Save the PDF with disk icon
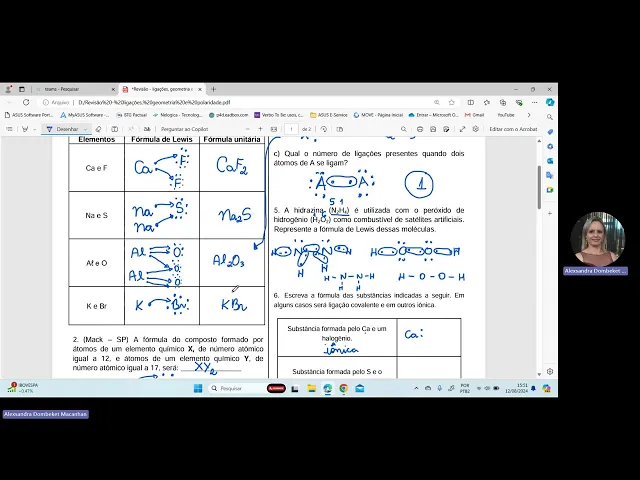 (433, 129)
